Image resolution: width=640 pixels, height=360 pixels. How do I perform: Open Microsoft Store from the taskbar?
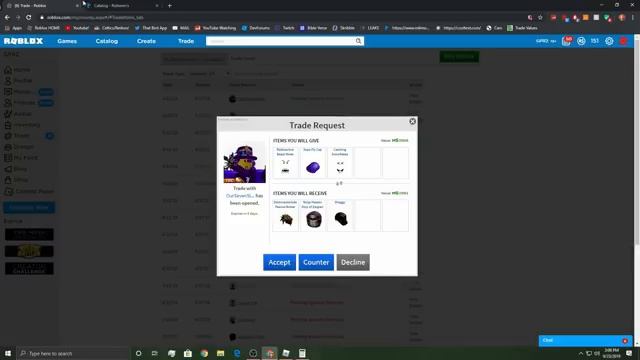tap(188, 353)
